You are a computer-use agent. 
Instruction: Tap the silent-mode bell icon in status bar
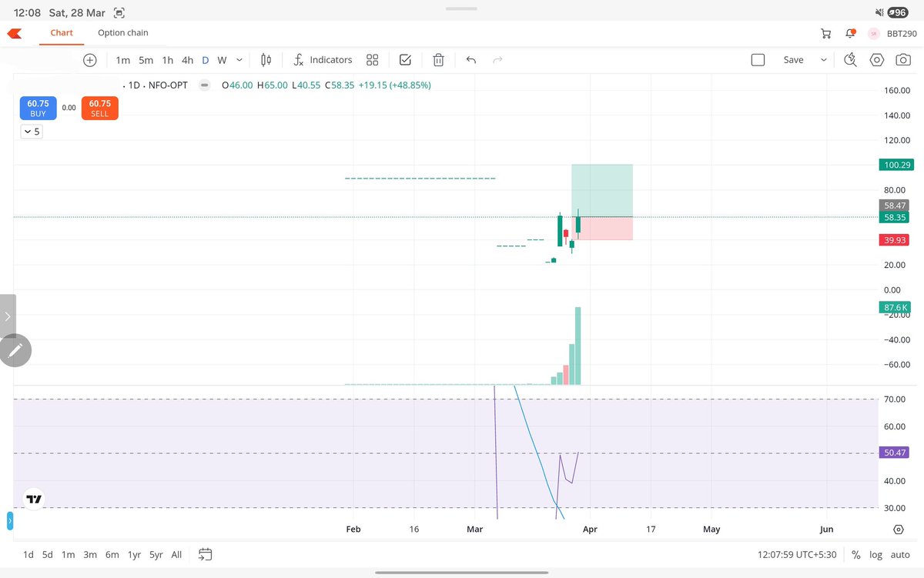coord(880,13)
